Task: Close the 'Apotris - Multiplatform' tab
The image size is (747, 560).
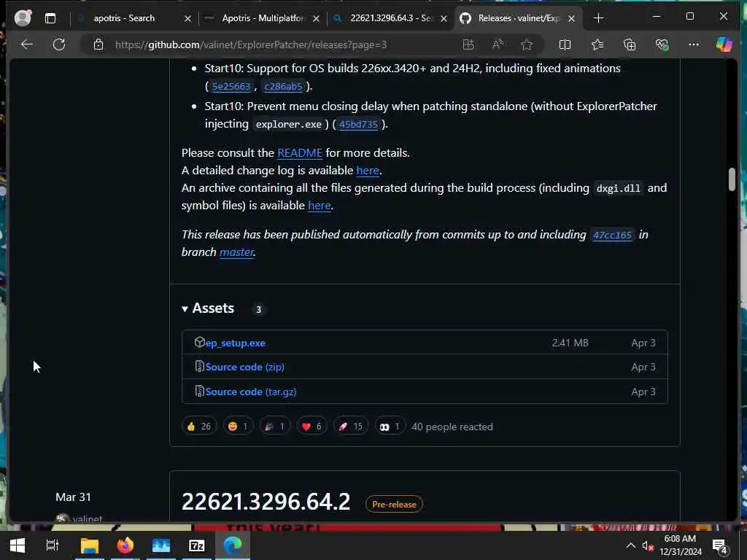Action: coord(316,18)
